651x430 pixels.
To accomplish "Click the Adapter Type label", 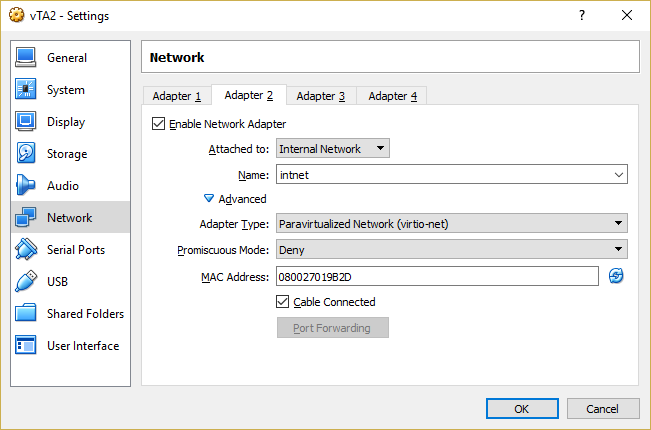I will point(234,224).
